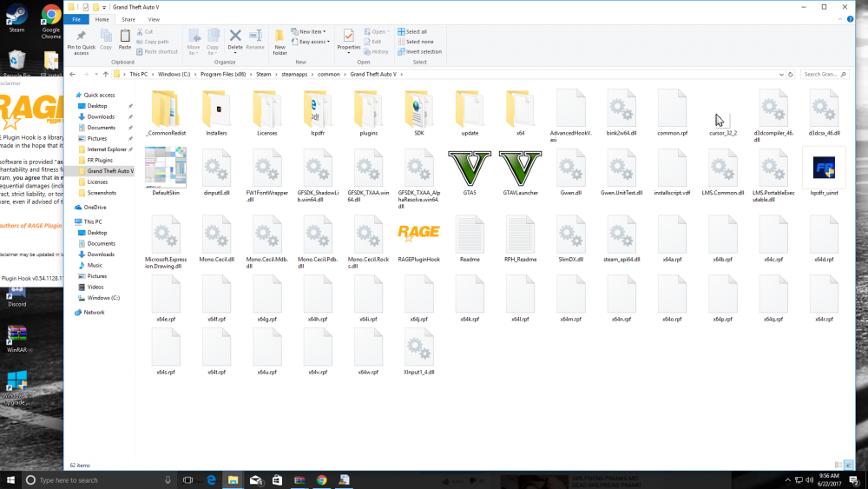The image size is (868, 489).
Task: Click the Paste ribbon icon
Action: [x=125, y=40]
